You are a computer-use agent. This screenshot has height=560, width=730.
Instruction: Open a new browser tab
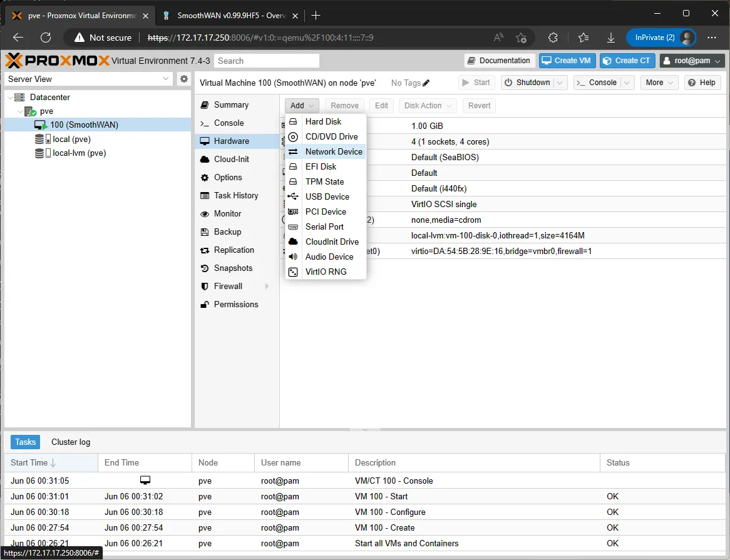[316, 16]
